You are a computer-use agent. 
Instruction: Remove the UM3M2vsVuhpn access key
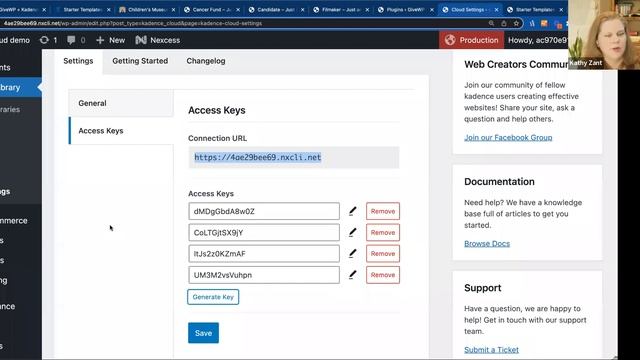[x=383, y=275]
